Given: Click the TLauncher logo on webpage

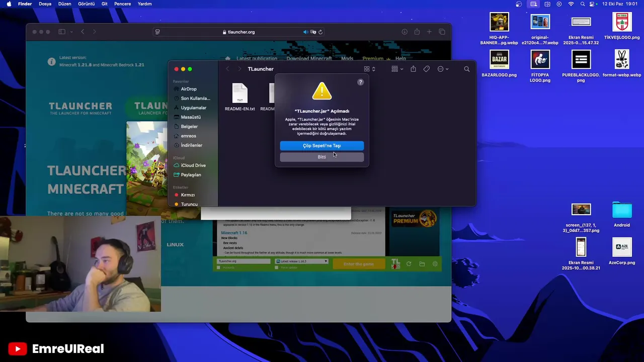Looking at the screenshot, I should (x=80, y=108).
